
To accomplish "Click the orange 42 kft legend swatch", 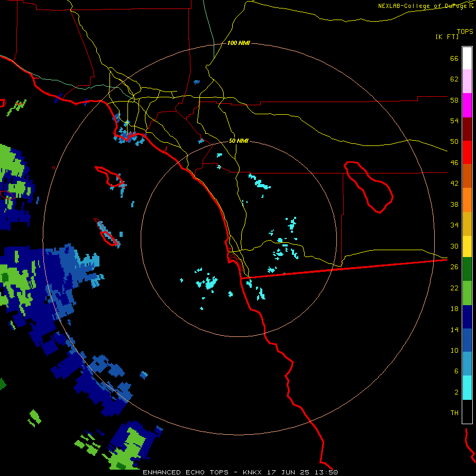I will click(467, 200).
